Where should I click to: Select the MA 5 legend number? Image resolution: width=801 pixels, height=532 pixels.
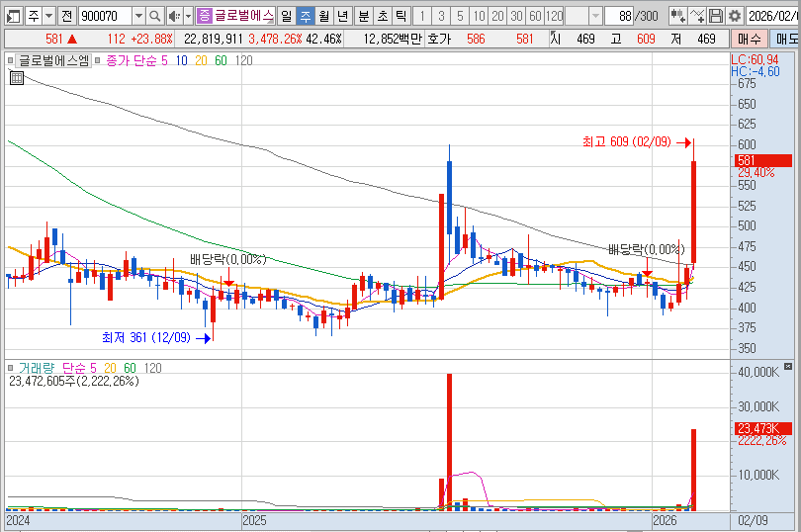[x=164, y=61]
